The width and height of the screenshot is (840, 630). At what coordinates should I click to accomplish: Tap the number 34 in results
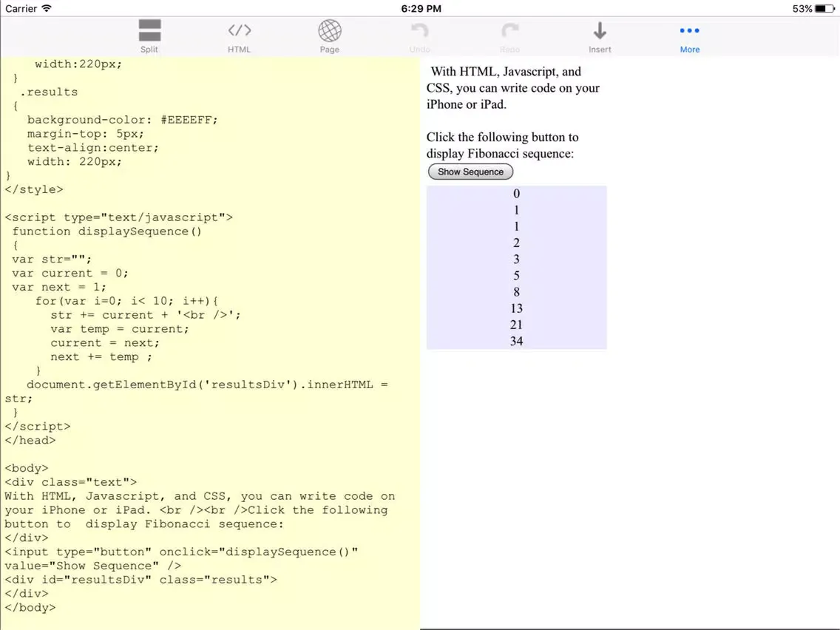point(516,342)
